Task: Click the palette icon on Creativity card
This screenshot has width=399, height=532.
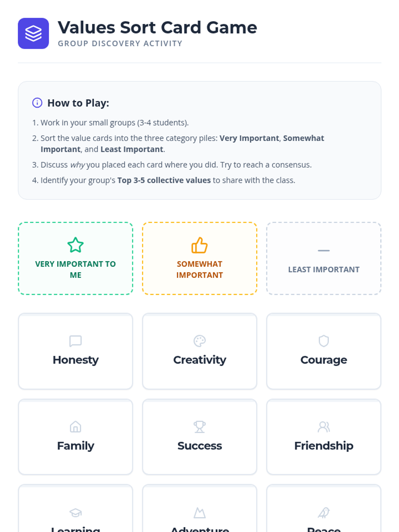Action: (199, 341)
